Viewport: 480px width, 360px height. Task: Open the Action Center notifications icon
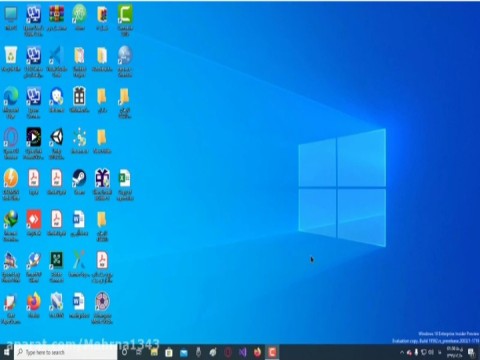pos(471,352)
